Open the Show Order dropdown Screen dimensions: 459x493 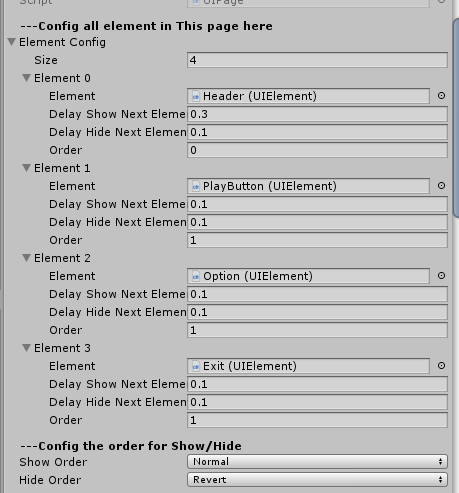(317, 462)
